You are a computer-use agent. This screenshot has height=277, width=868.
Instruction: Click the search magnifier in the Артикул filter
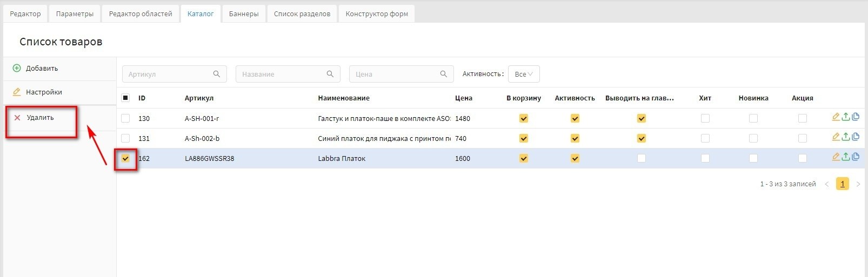tap(217, 74)
